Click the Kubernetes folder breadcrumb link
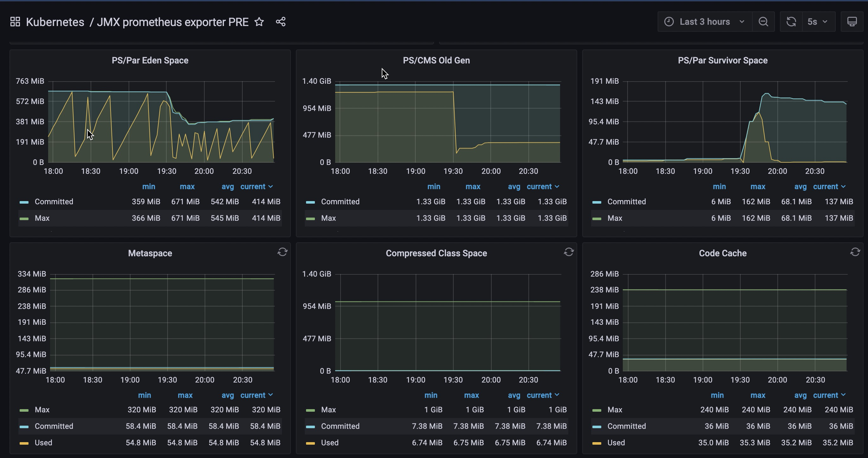 tap(55, 22)
